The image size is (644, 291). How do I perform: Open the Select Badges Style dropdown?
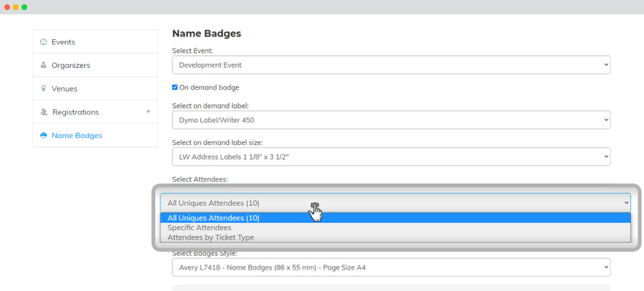[391, 267]
